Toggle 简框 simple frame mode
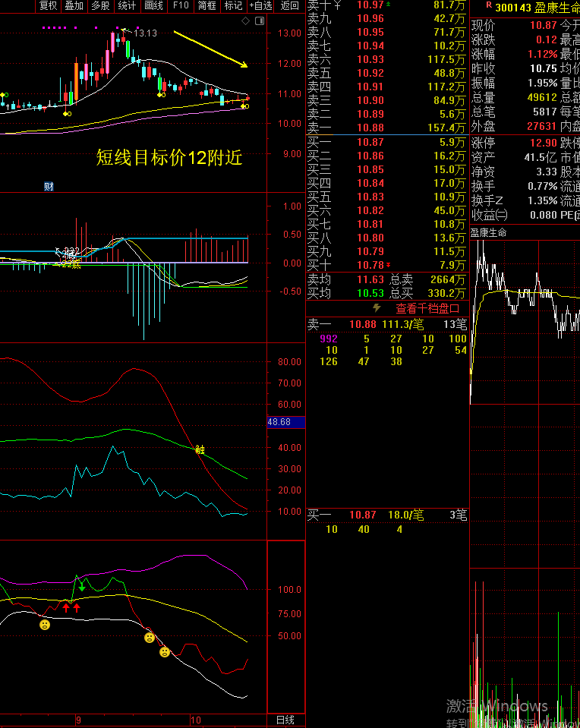This screenshot has height=728, width=580. 206,6
